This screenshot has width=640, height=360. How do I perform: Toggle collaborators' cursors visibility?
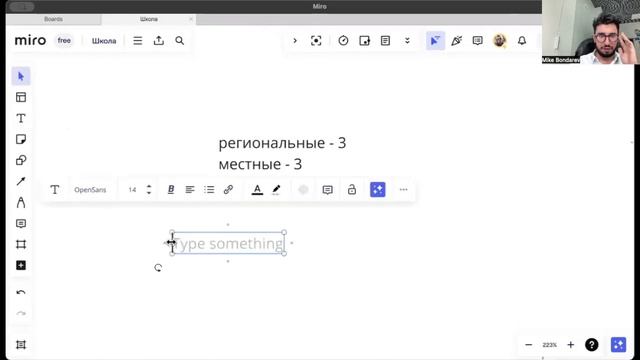[435, 40]
